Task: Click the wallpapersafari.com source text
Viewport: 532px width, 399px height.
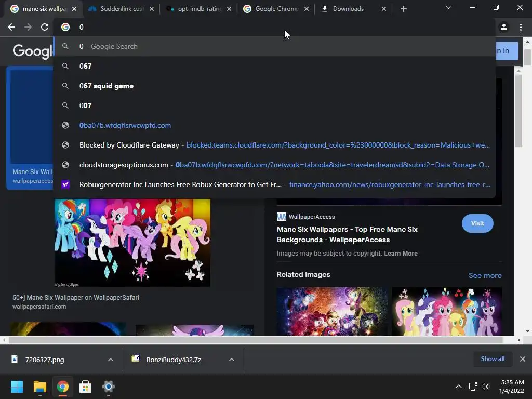Action: (39, 307)
